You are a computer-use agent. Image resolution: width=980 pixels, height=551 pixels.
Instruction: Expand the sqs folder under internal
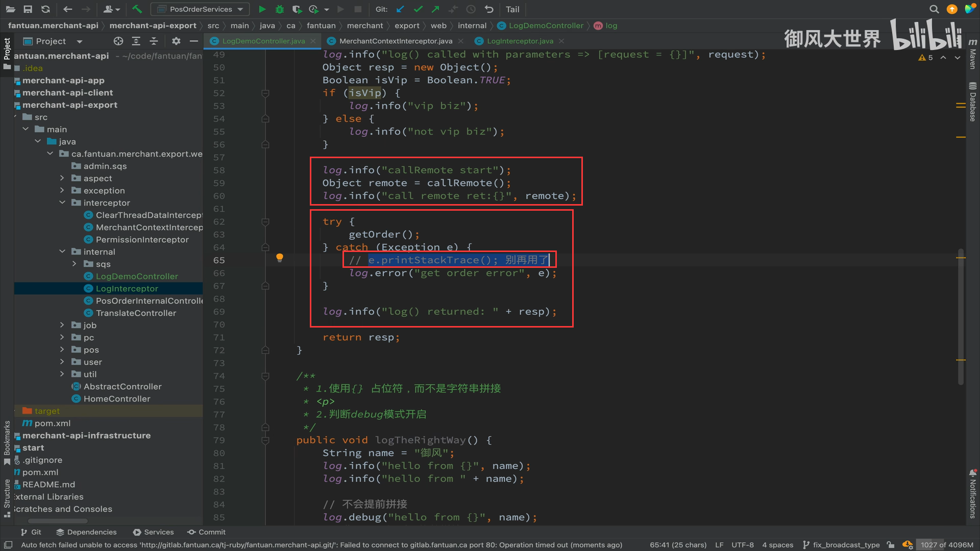(75, 264)
